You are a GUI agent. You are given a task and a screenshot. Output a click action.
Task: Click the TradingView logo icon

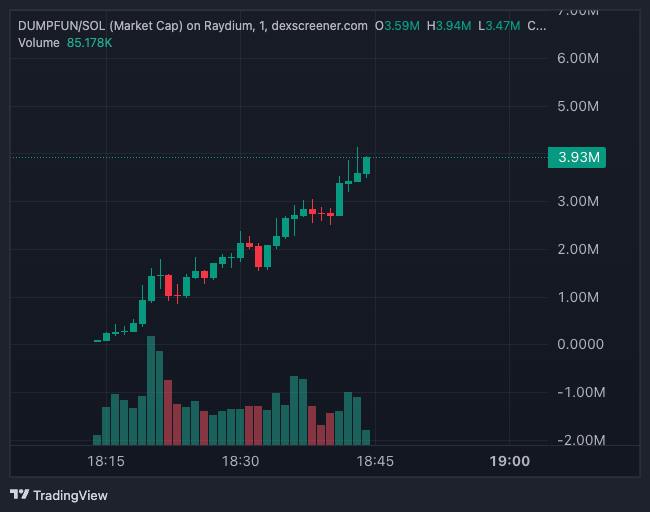[x=19, y=495]
